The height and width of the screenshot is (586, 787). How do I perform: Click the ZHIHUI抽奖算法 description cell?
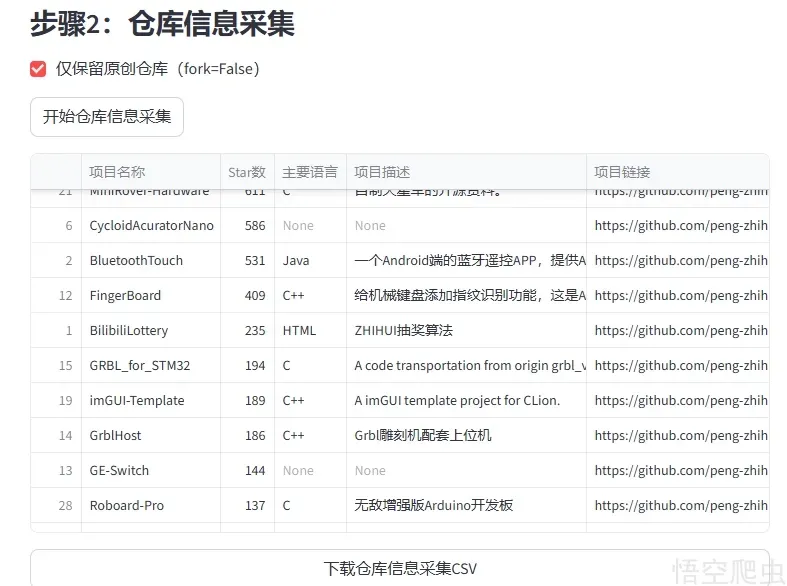(466, 331)
